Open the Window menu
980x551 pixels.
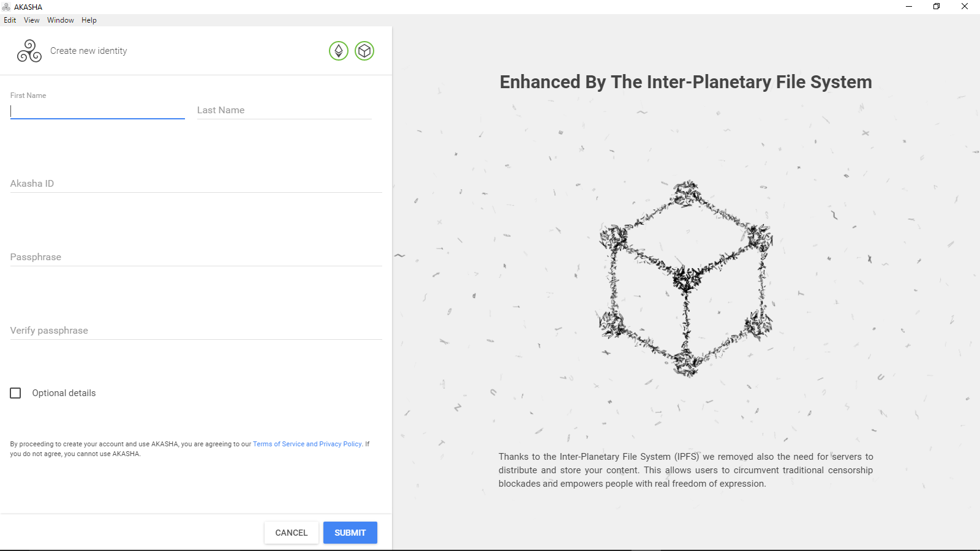(x=61, y=20)
